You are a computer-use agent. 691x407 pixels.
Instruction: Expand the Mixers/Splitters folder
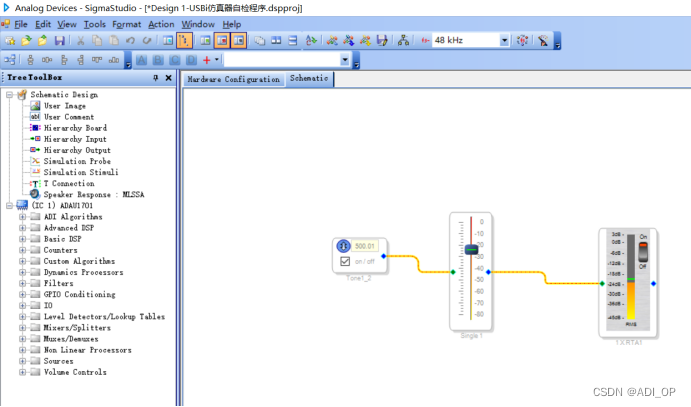22,328
